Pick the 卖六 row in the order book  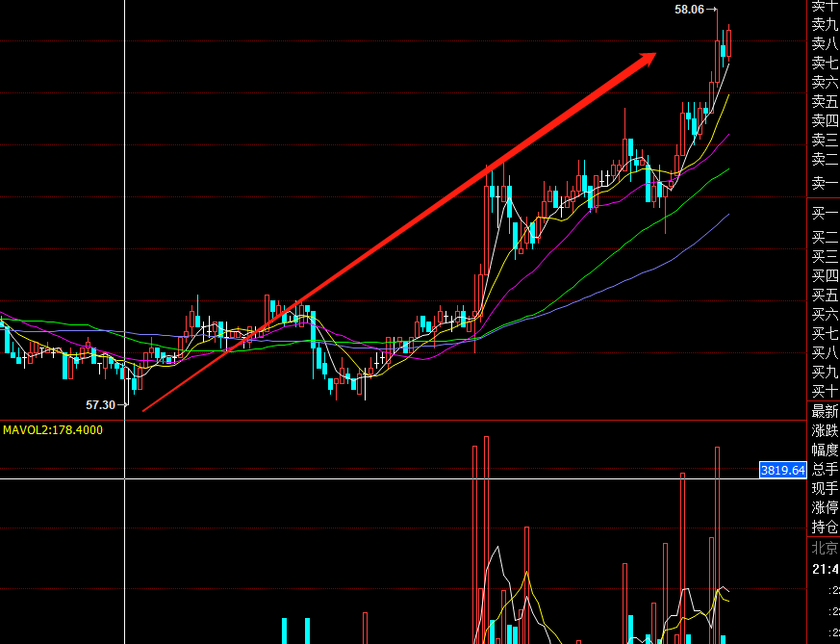coord(825,82)
